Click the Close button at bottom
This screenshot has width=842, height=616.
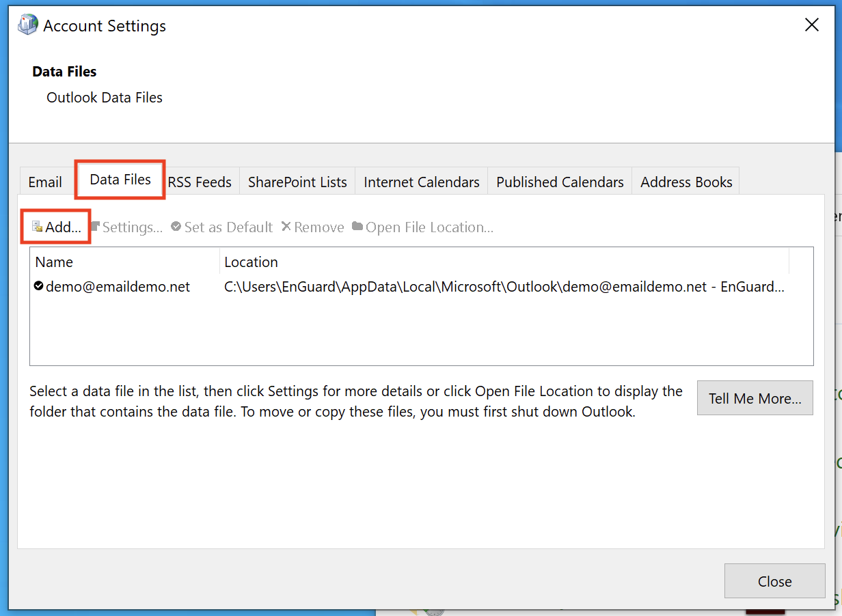pos(774,581)
